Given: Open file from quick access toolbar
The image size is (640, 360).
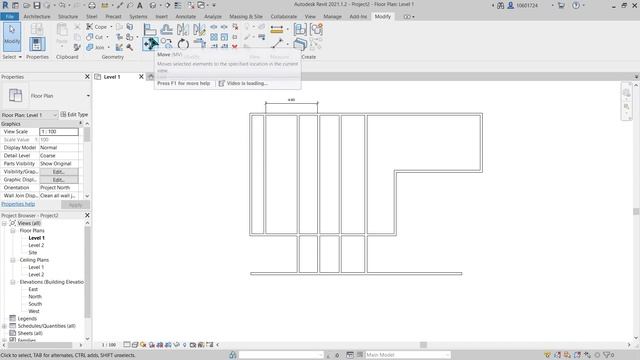Looking at the screenshot, I should (x=27, y=5).
